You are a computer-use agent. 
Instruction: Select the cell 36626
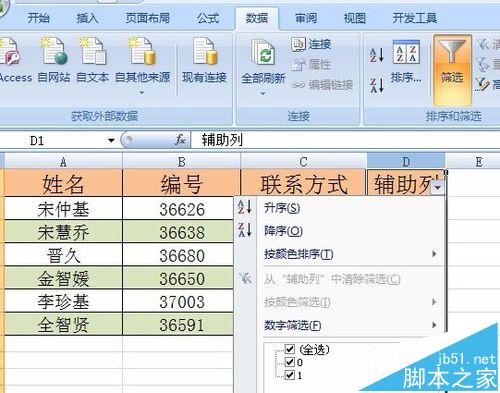tap(179, 209)
